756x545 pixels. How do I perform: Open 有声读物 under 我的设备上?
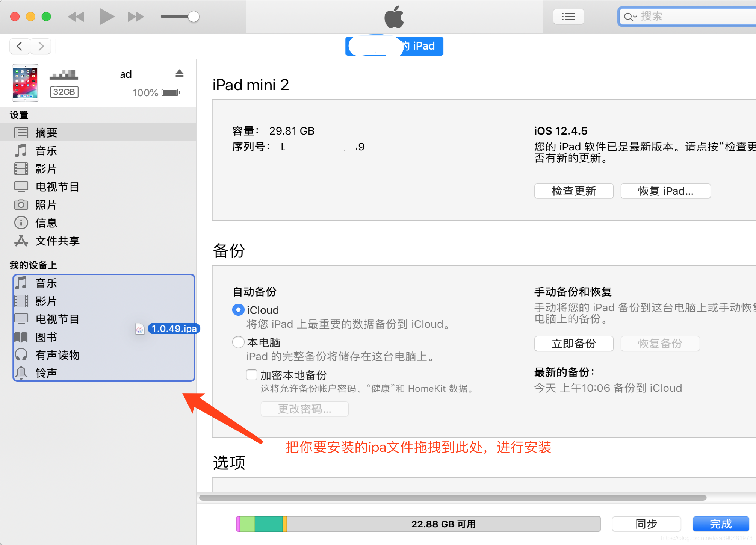pos(57,355)
